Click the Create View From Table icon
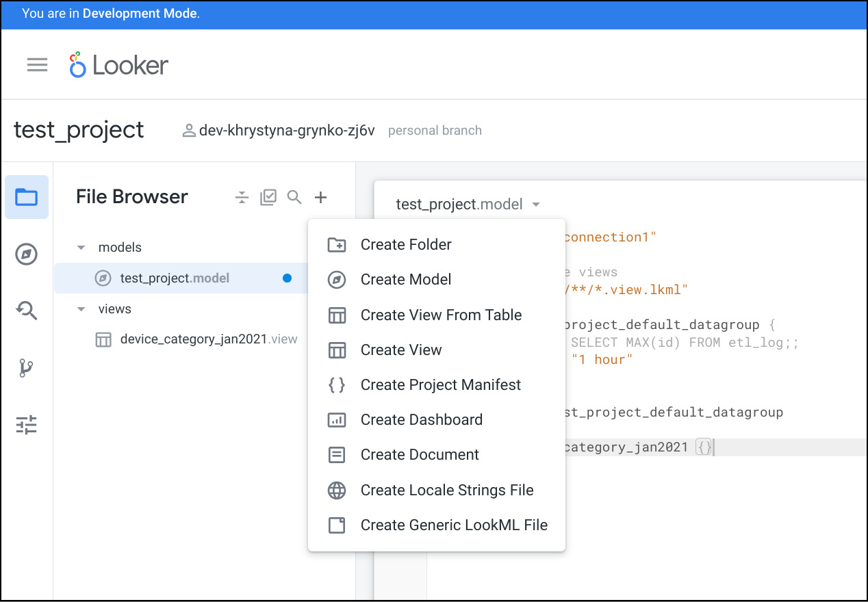 pos(337,315)
